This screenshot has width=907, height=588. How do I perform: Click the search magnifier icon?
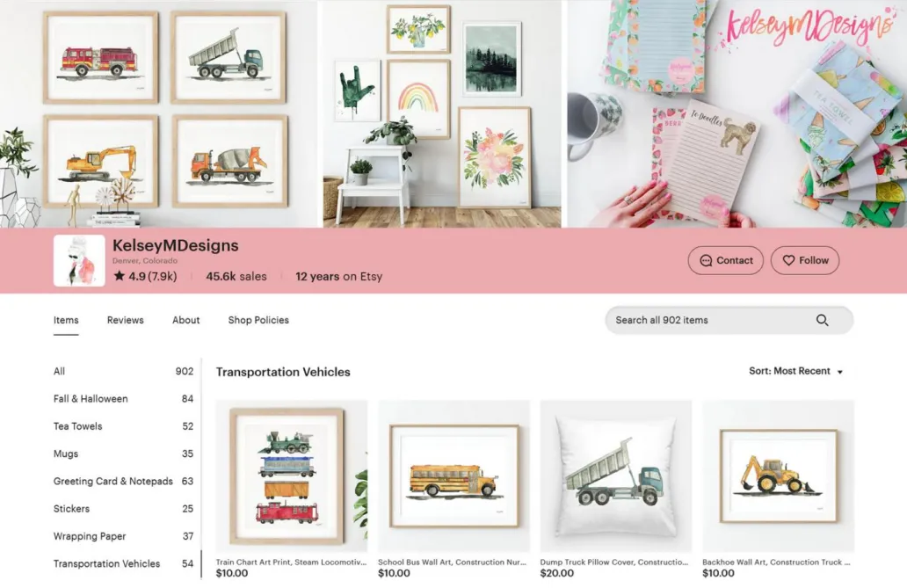coord(822,320)
